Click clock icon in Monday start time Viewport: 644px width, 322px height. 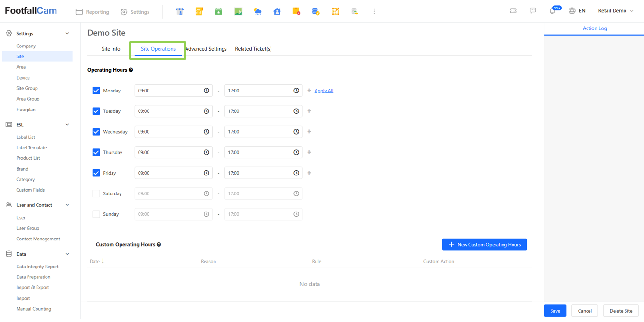coord(206,91)
